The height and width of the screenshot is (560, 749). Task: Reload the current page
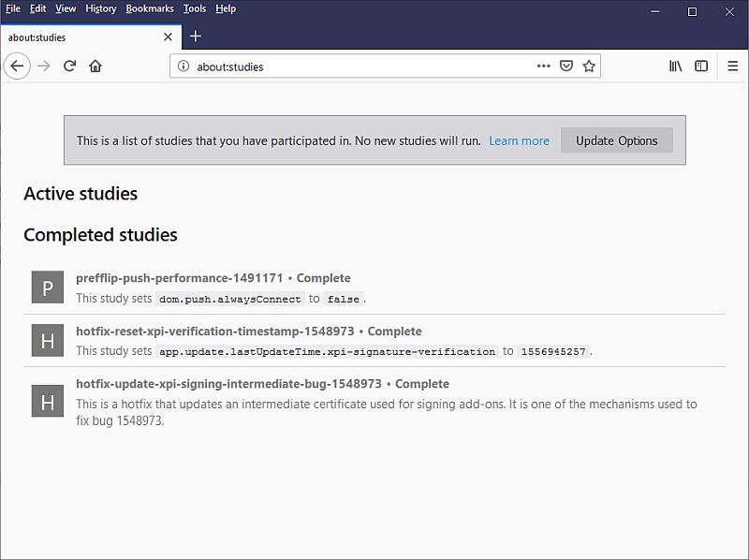tap(69, 66)
